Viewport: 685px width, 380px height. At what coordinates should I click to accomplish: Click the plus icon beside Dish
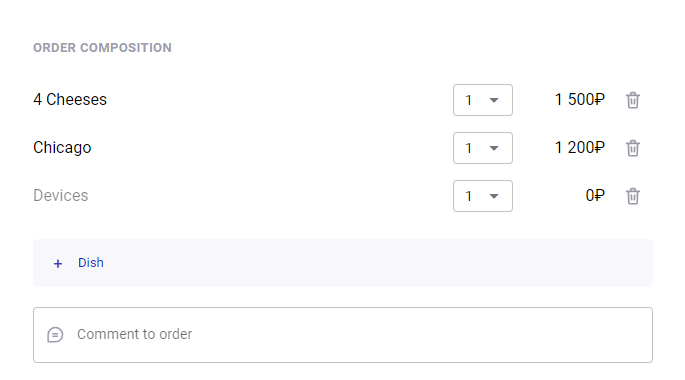[58, 263]
